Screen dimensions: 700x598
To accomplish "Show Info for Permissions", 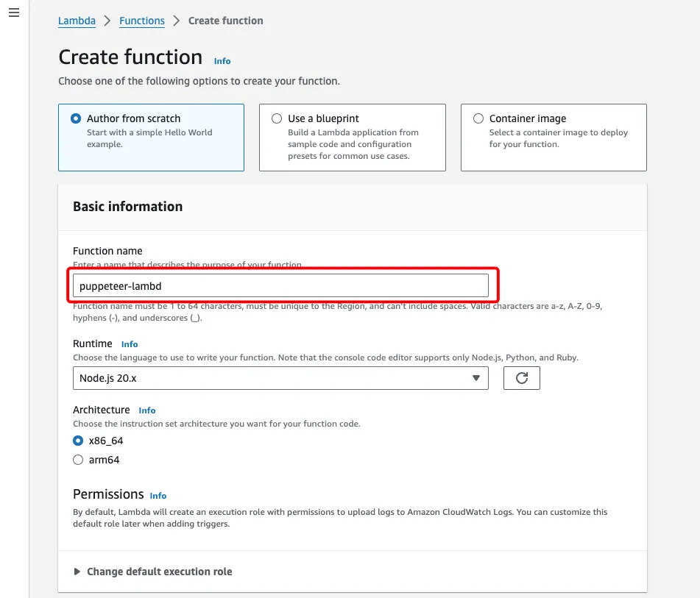I will (158, 496).
